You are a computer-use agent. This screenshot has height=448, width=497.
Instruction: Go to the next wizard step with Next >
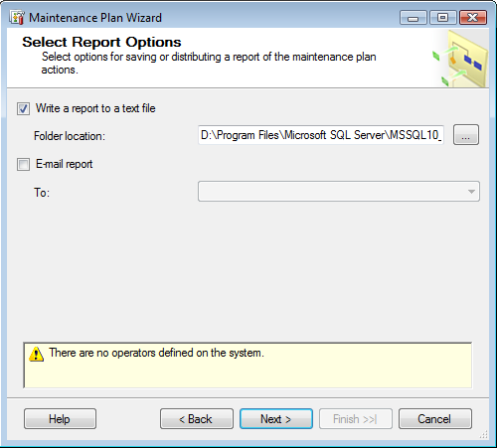coord(276,419)
